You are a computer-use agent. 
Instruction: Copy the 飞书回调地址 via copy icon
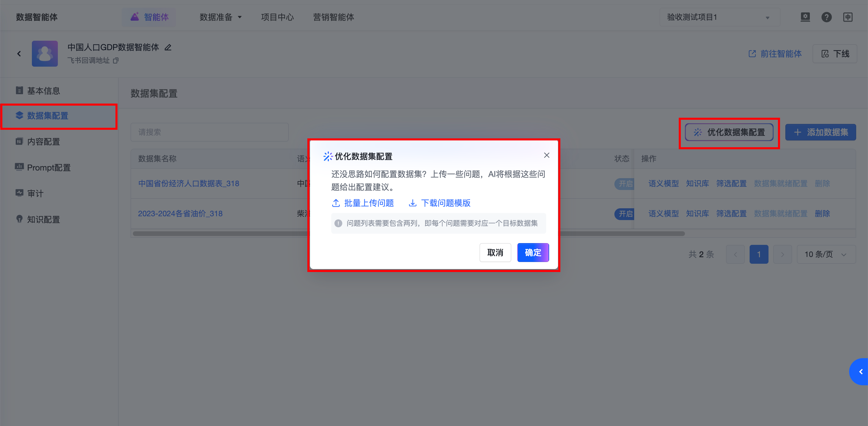point(115,60)
